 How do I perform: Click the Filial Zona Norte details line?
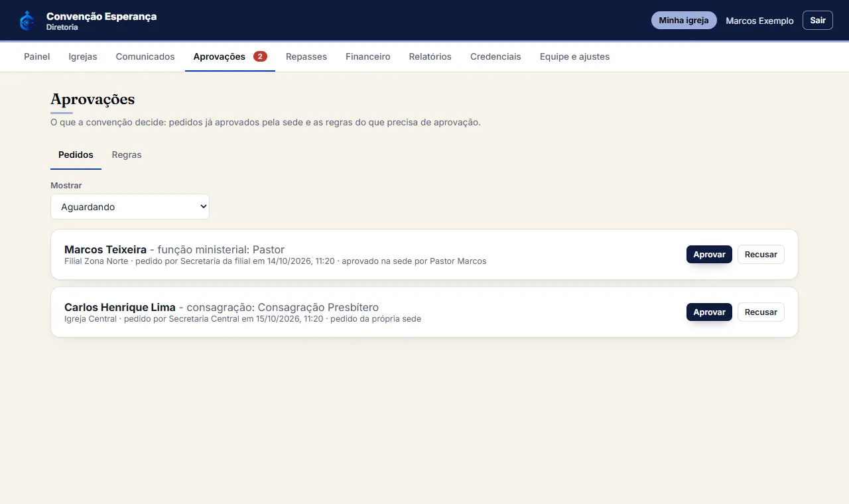(x=275, y=261)
